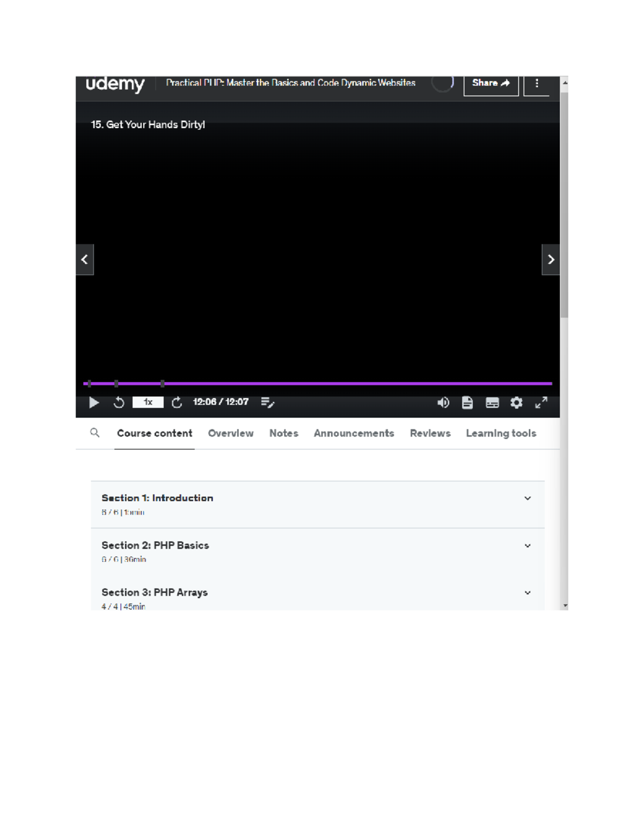
Task: Open the volume control
Action: pos(443,402)
